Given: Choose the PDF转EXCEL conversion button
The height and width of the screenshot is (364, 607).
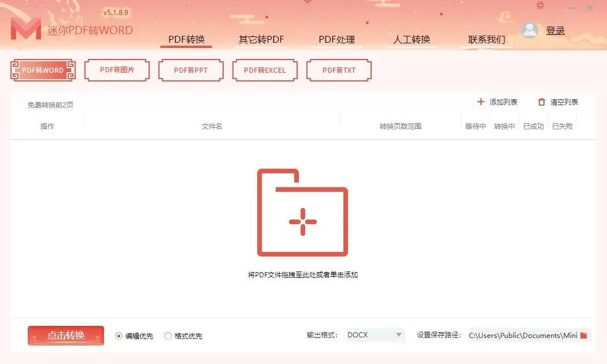Looking at the screenshot, I should coord(265,70).
